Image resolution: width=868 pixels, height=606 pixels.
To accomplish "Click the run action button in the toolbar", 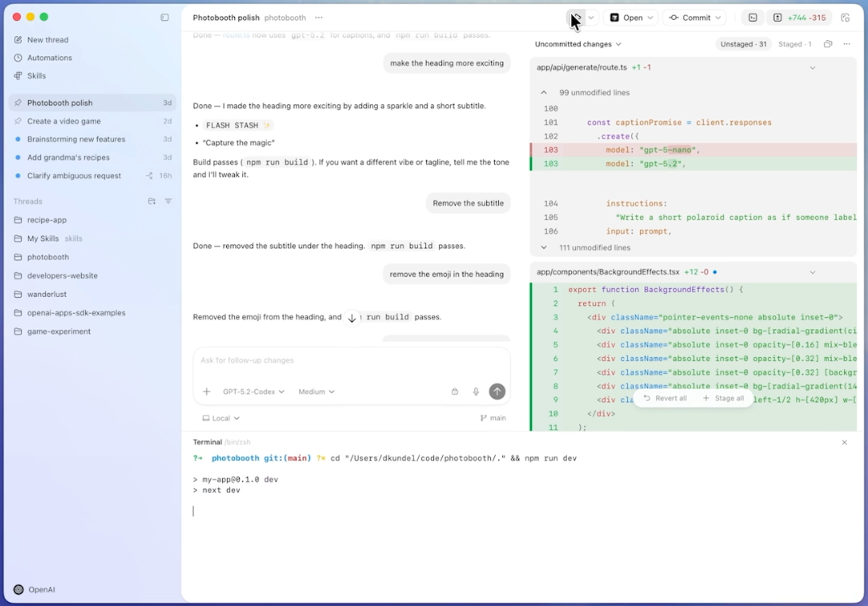I will coord(576,18).
